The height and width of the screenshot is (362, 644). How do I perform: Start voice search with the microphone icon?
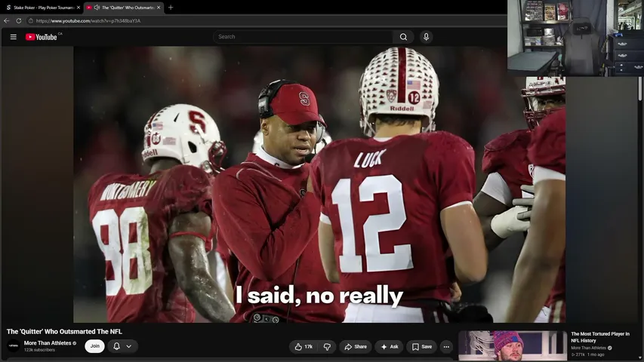point(426,37)
